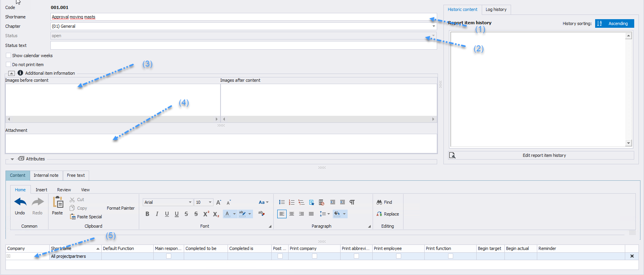
Task: Align text right
Action: (x=301, y=214)
